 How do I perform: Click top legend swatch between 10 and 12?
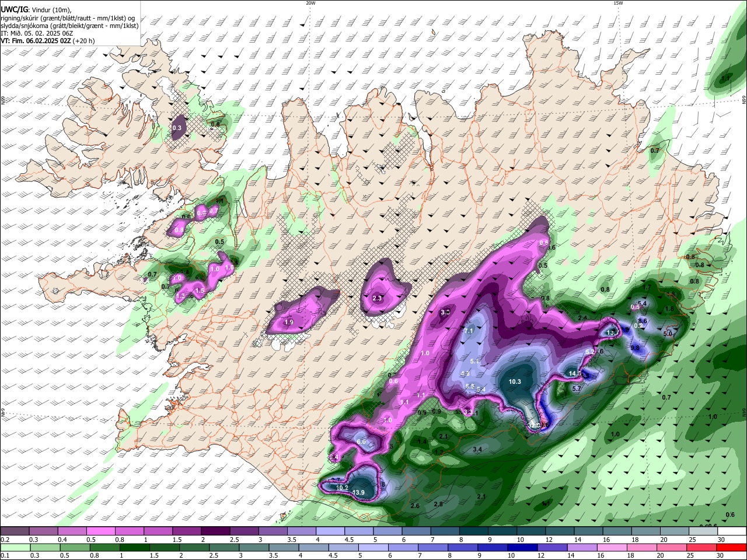tap(531, 531)
